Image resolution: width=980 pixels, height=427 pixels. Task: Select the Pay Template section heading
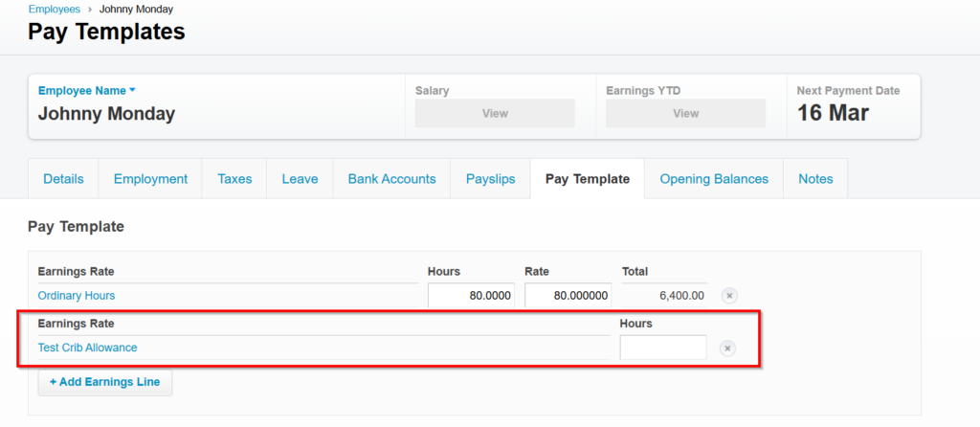[77, 226]
